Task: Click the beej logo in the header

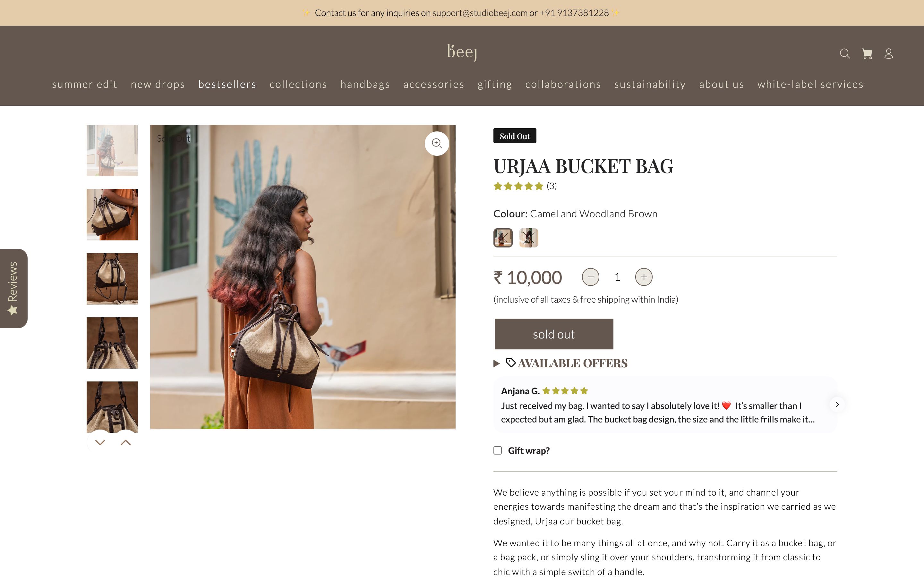Action: pyautogui.click(x=462, y=53)
